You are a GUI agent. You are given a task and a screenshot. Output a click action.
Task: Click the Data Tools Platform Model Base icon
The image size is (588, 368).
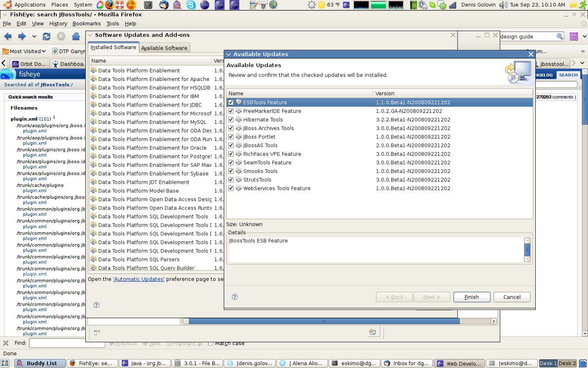point(94,191)
